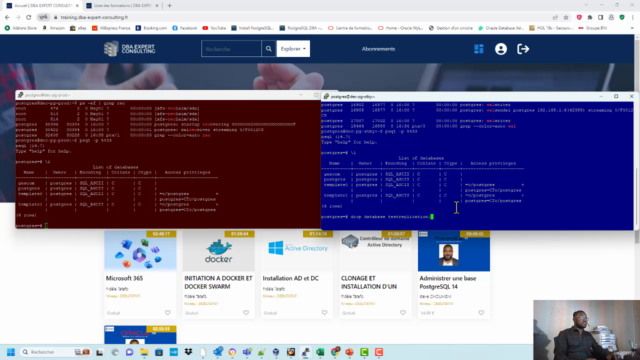Screen dimensions: 640x360
Task: Open Dropbox from the taskbar
Action: pos(188,352)
